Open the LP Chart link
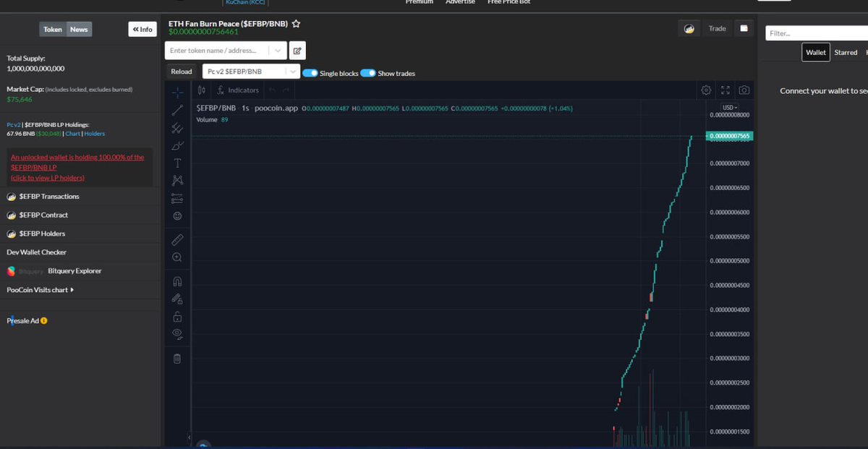The height and width of the screenshot is (449, 868). (x=73, y=134)
